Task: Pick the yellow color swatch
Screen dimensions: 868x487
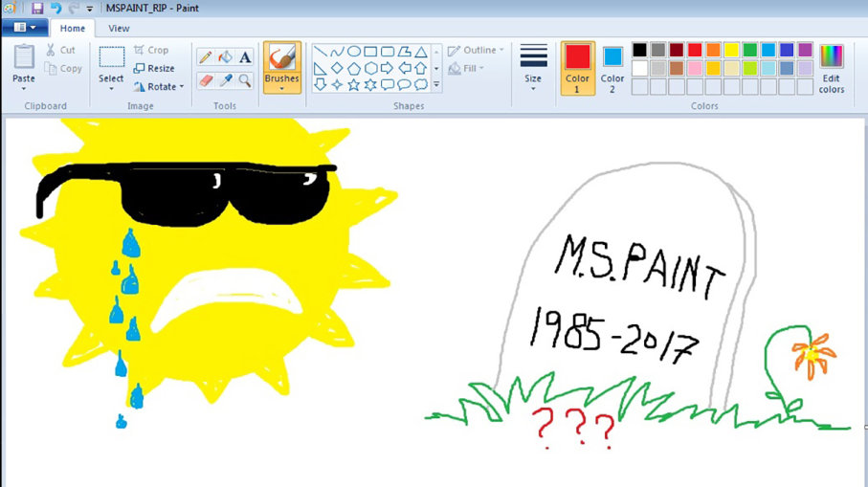Action: 731,50
